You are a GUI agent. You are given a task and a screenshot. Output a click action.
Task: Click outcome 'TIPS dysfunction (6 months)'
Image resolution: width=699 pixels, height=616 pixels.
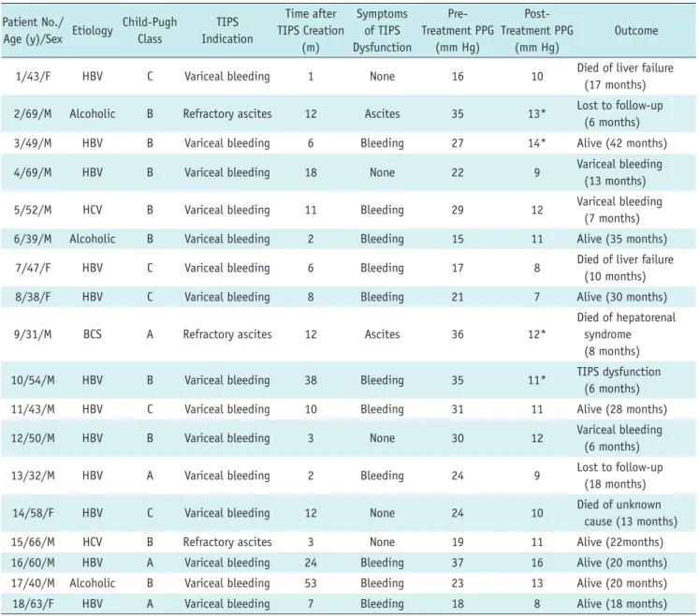coord(619,380)
